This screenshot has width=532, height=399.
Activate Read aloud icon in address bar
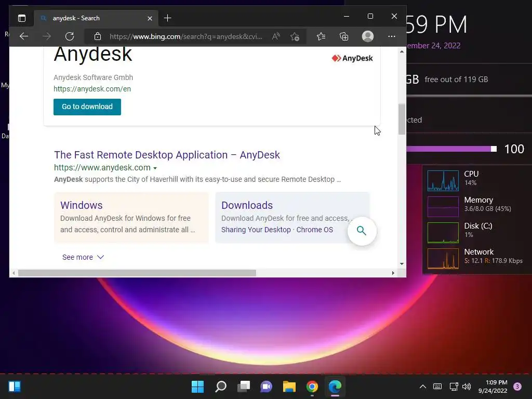tap(276, 36)
